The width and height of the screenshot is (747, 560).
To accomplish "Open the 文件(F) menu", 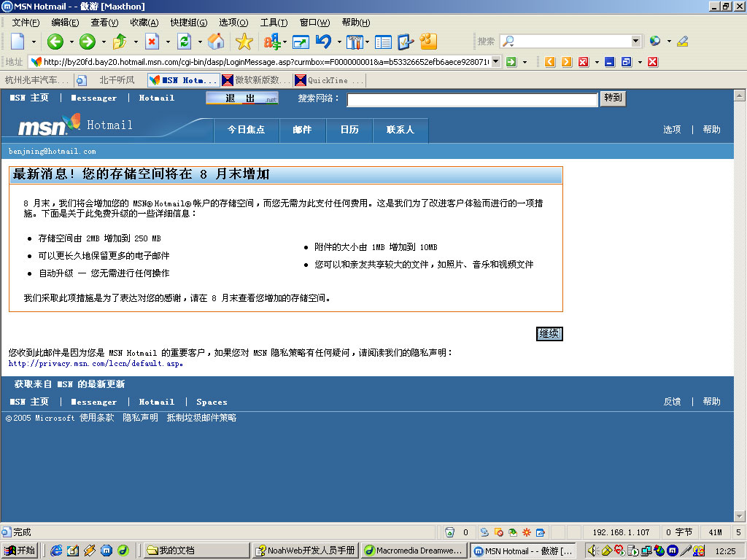I will pos(26,23).
